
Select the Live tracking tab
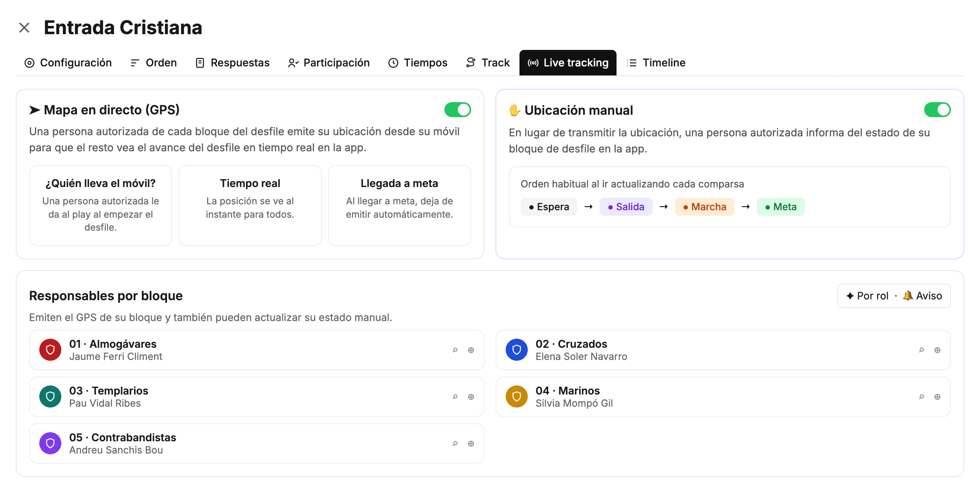coord(568,63)
